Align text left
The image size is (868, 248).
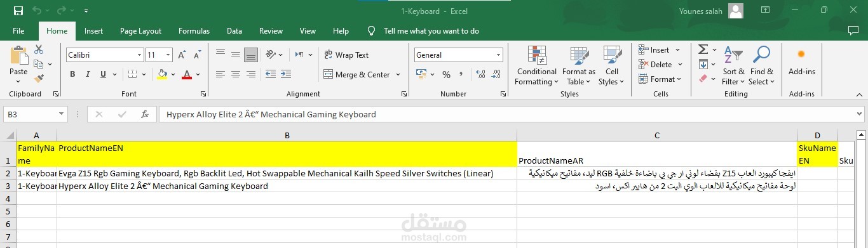coord(220,74)
